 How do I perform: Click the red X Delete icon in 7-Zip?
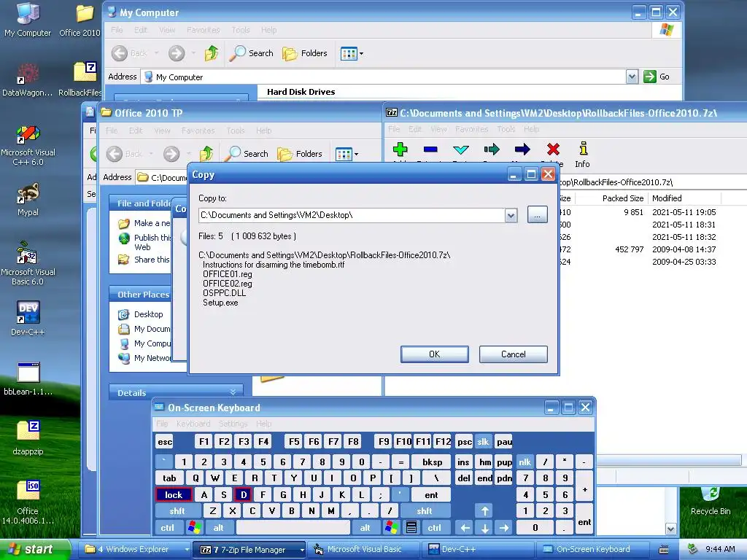553,149
